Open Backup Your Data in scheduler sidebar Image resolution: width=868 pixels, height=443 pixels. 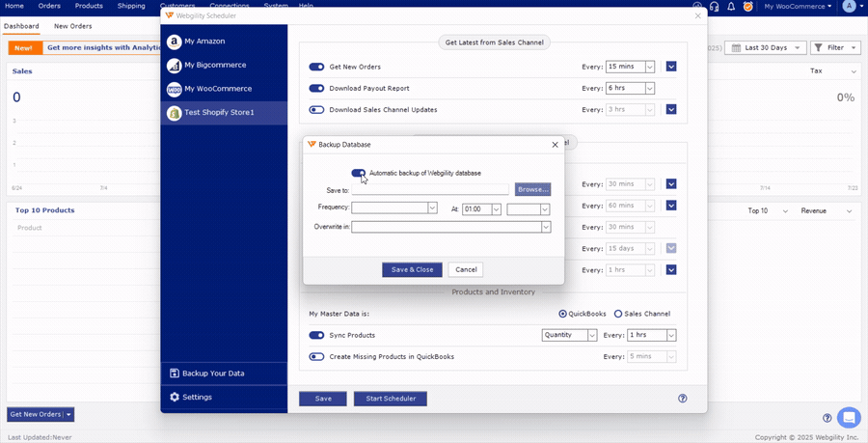click(224, 374)
